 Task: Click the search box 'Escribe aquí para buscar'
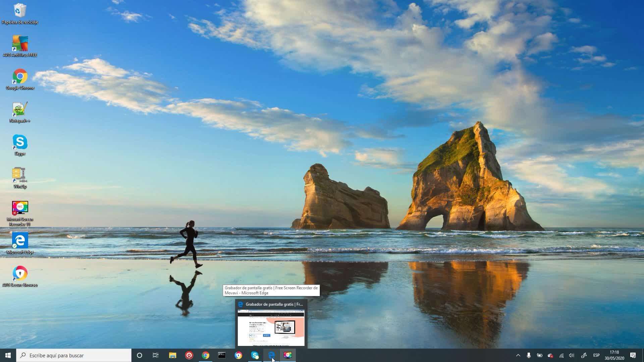point(74,355)
